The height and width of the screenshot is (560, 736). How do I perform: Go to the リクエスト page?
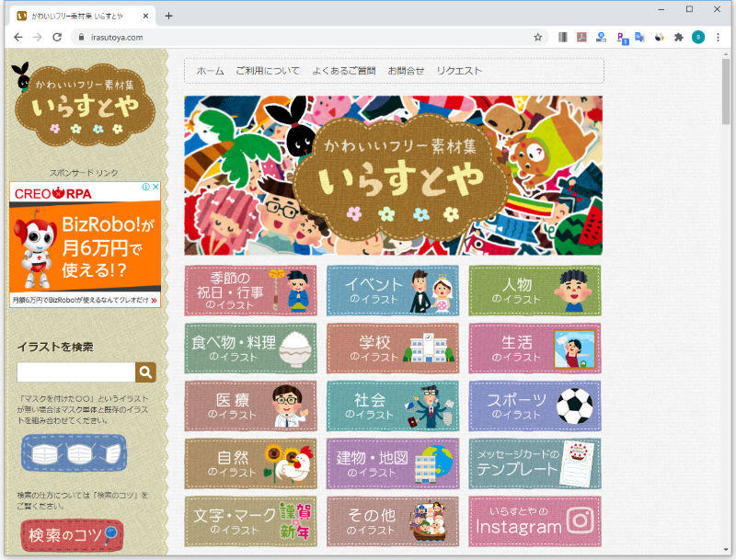click(459, 71)
